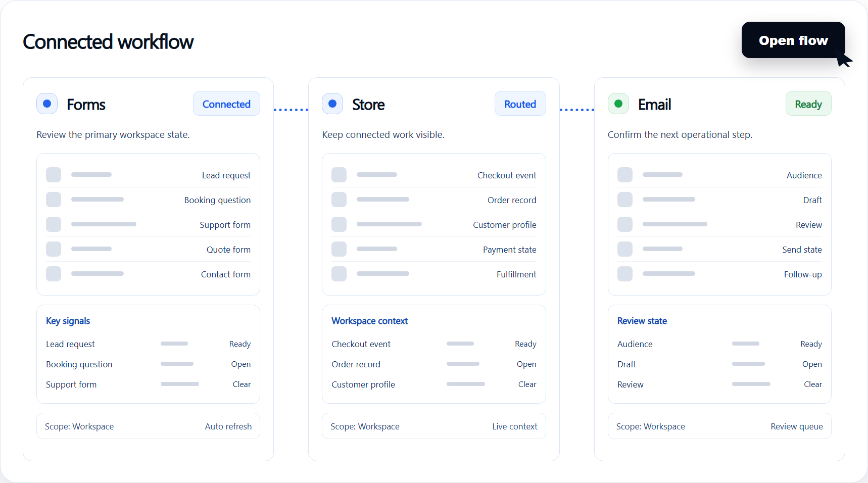Select the Follow-up row icon

point(625,274)
